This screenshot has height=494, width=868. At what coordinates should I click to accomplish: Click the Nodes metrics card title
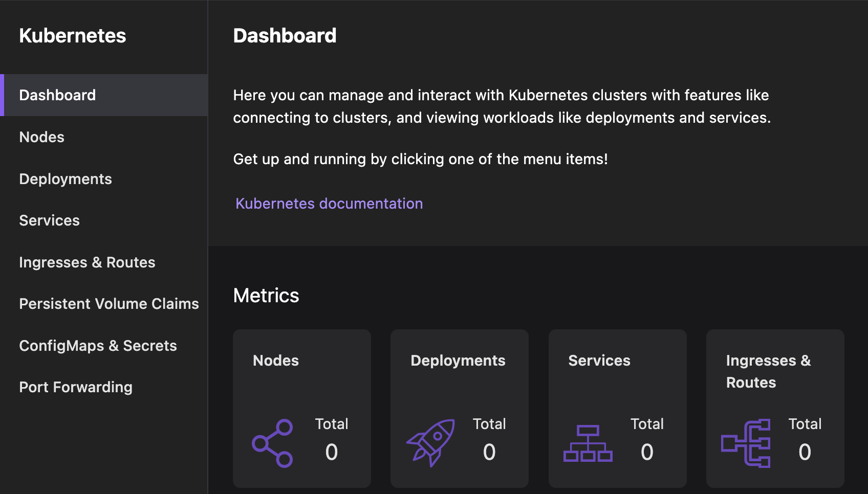(276, 361)
